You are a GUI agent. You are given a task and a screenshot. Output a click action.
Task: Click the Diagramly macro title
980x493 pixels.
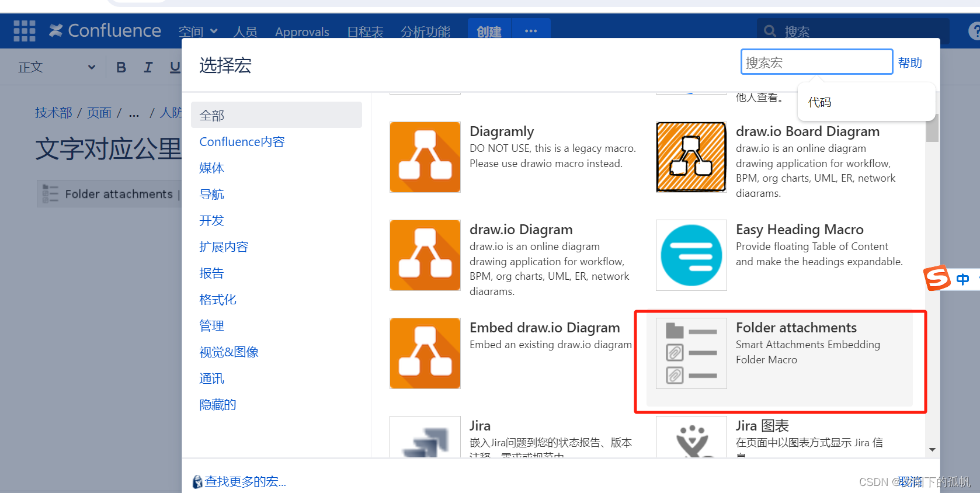502,131
